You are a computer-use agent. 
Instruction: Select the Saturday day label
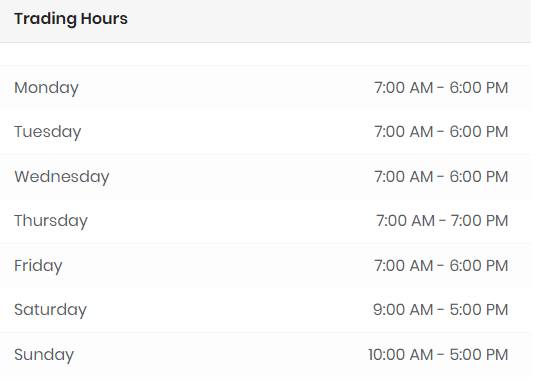[51, 310]
